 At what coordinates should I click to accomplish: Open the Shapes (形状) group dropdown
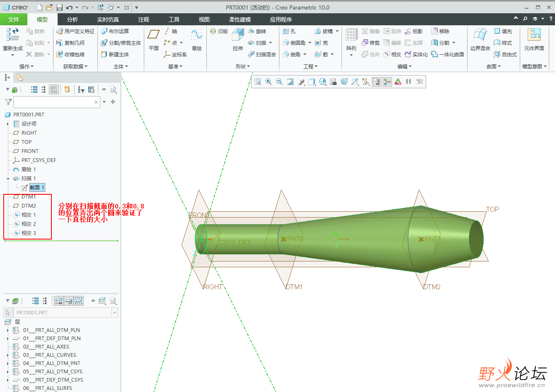click(243, 66)
